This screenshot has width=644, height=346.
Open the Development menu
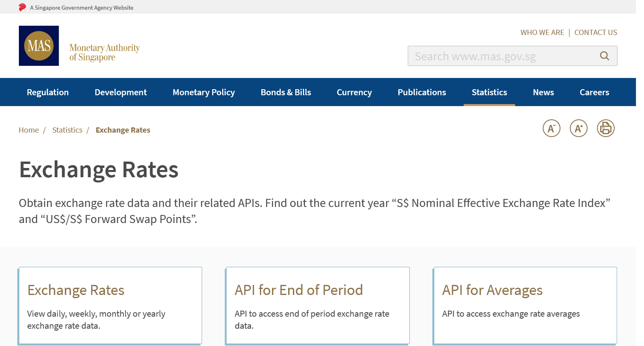point(121,92)
